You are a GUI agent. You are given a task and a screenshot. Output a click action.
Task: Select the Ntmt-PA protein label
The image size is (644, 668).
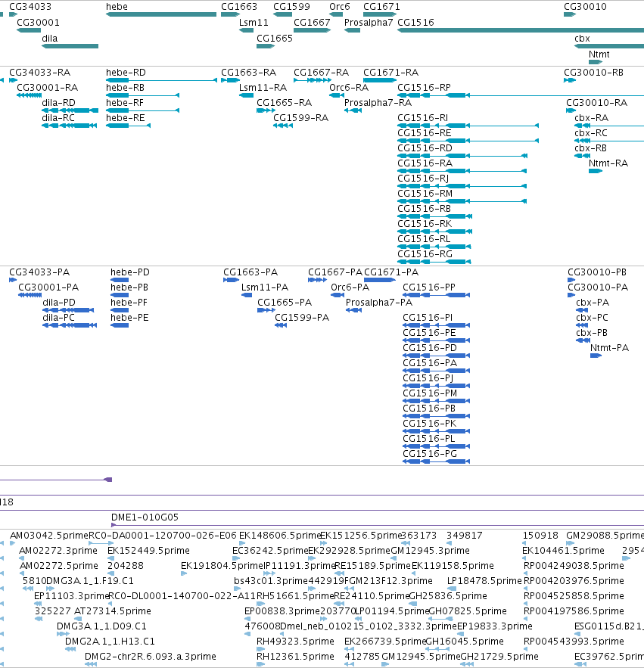(x=609, y=348)
